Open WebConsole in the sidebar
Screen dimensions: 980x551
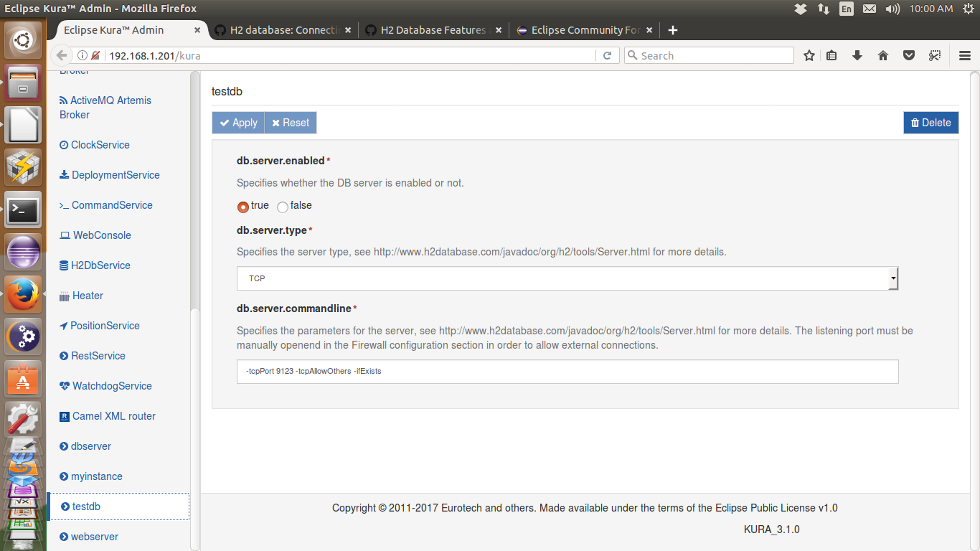[x=95, y=235]
